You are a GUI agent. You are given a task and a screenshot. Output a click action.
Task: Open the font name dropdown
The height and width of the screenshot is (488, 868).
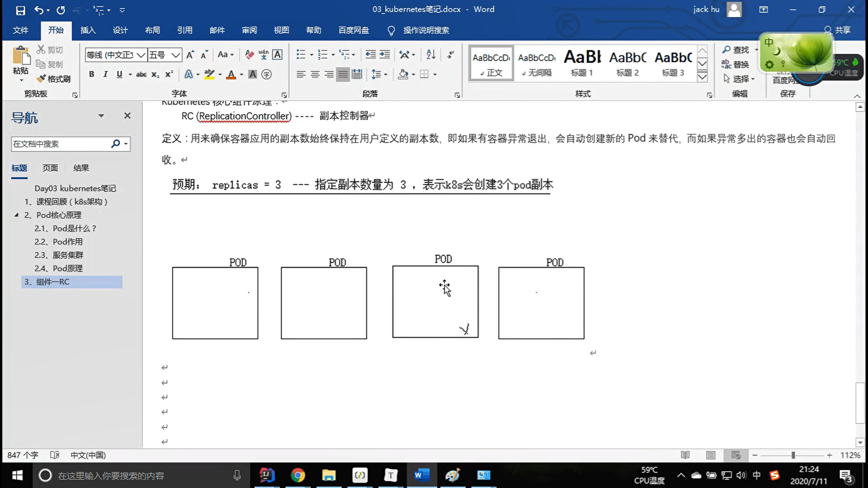tap(141, 55)
